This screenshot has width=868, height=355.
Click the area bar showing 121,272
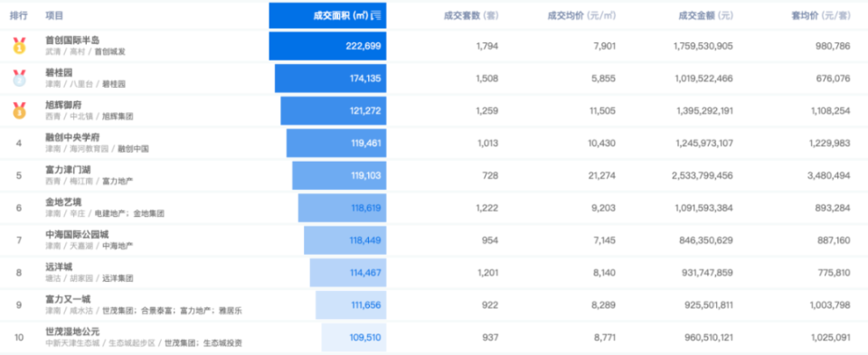pyautogui.click(x=334, y=110)
